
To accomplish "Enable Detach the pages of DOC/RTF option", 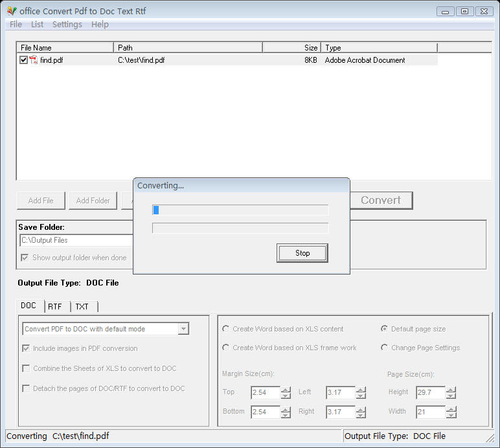I will [26, 388].
